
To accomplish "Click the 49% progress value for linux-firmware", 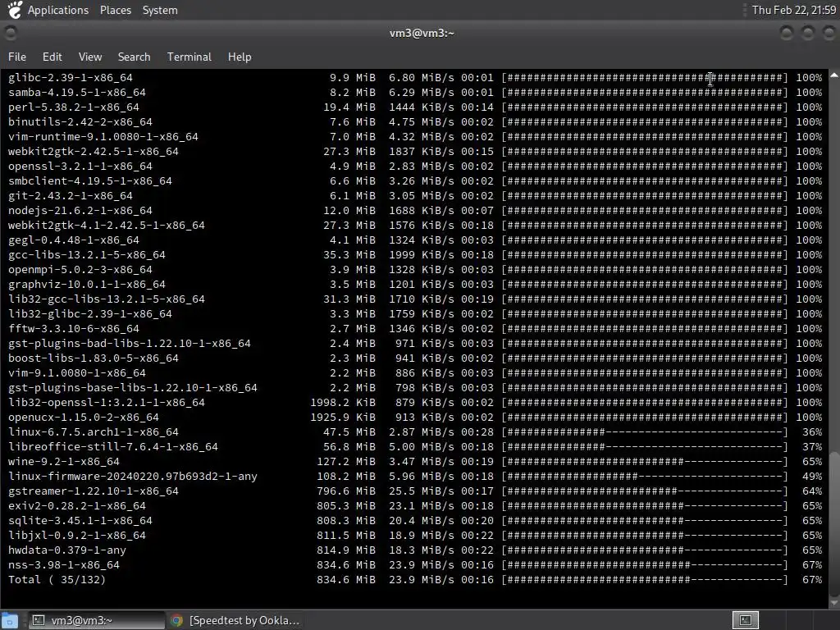I will pos(812,477).
